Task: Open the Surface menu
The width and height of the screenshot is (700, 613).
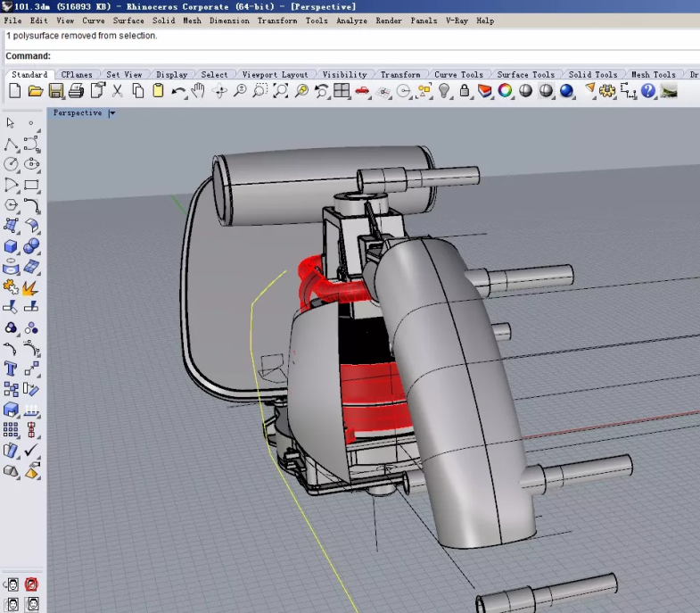Action: point(128,21)
